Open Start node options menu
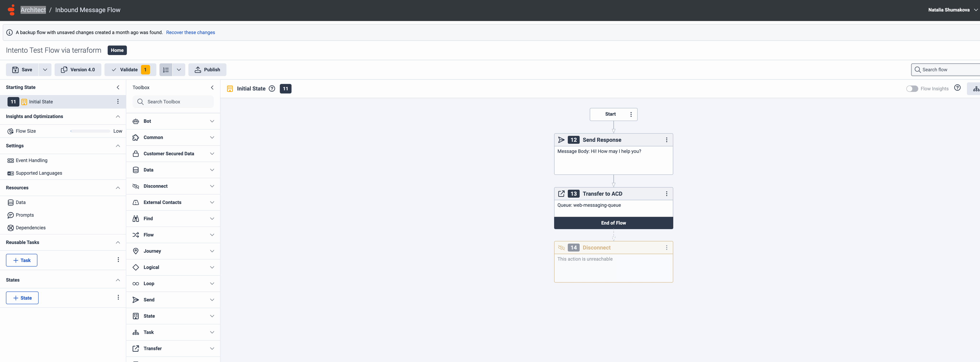980x362 pixels. tap(631, 115)
